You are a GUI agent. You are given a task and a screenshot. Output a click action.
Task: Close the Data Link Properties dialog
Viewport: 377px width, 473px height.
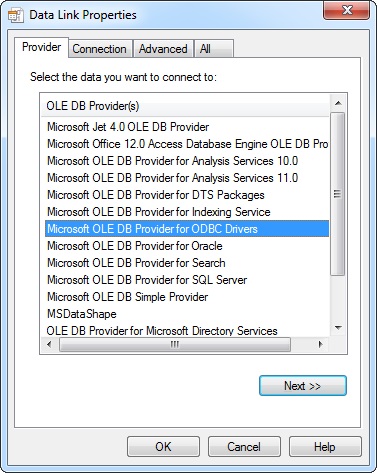[347, 11]
